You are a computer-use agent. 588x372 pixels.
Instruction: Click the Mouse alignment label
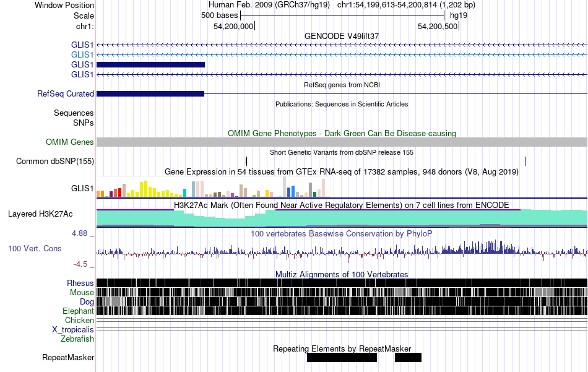click(x=82, y=293)
